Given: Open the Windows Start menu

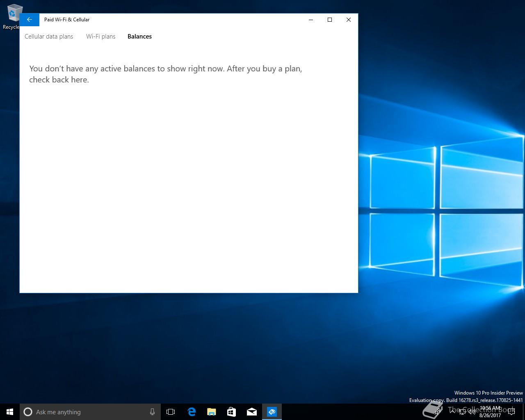Looking at the screenshot, I should (10, 412).
